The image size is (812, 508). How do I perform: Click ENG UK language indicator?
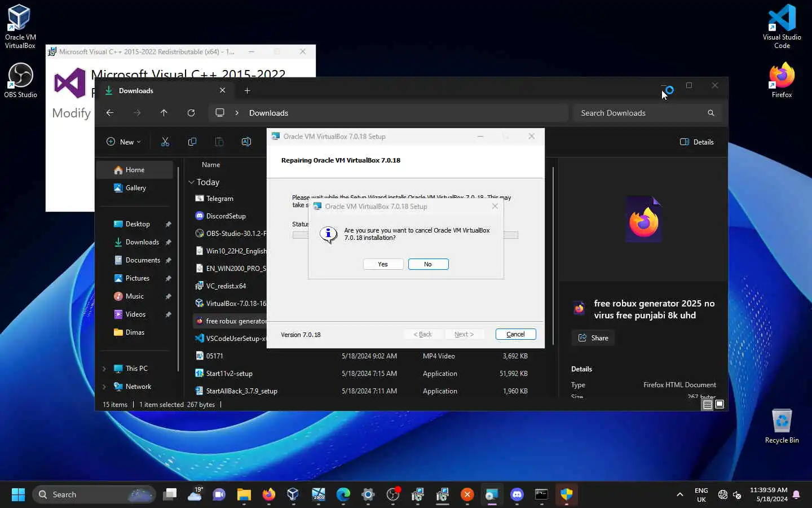(701, 495)
